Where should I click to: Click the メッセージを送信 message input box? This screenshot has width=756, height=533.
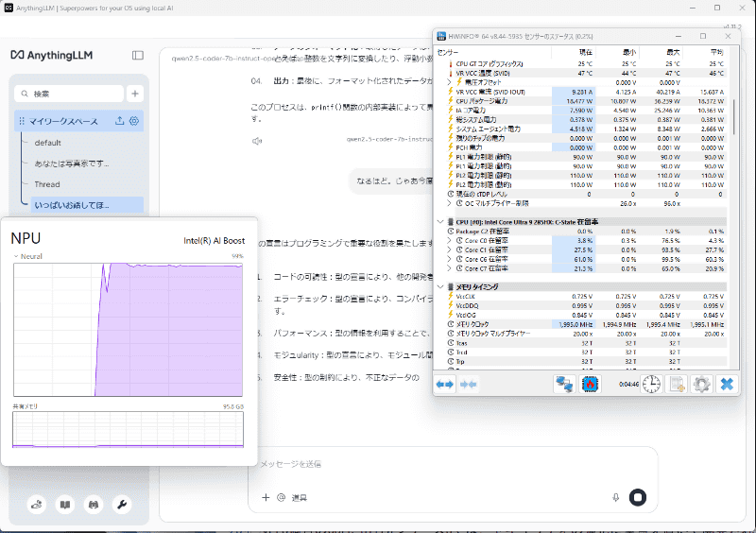tap(453, 464)
